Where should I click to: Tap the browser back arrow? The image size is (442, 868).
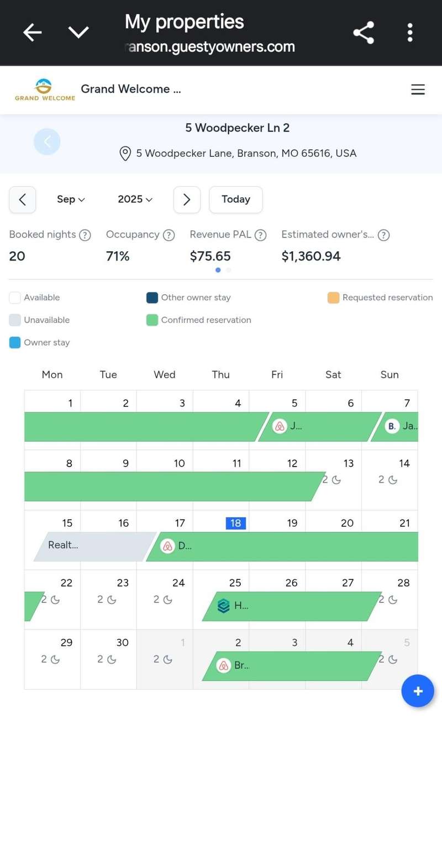click(x=32, y=33)
